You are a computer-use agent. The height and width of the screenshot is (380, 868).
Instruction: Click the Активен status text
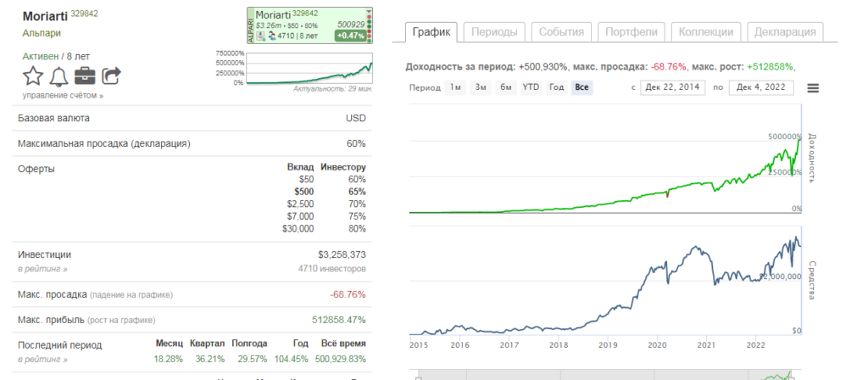[42, 56]
